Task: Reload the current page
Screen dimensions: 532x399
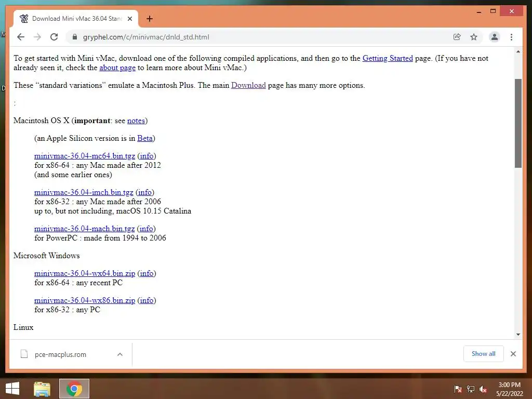Action: (54, 37)
